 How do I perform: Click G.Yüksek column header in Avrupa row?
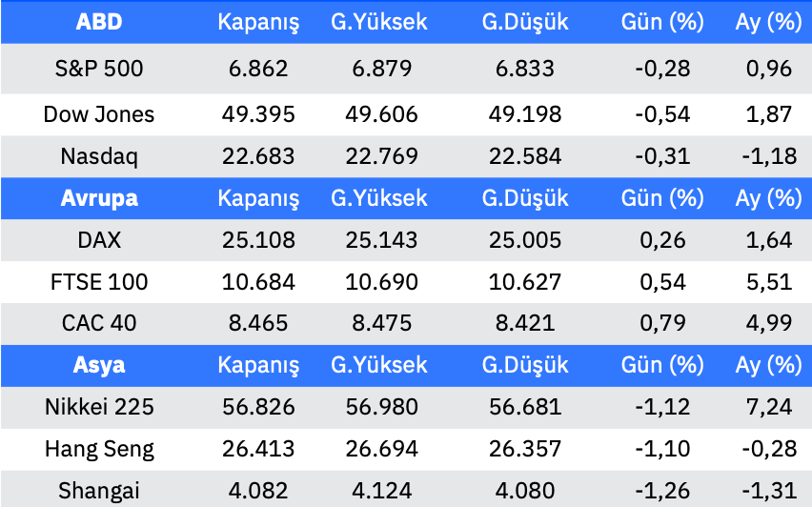[x=379, y=198]
